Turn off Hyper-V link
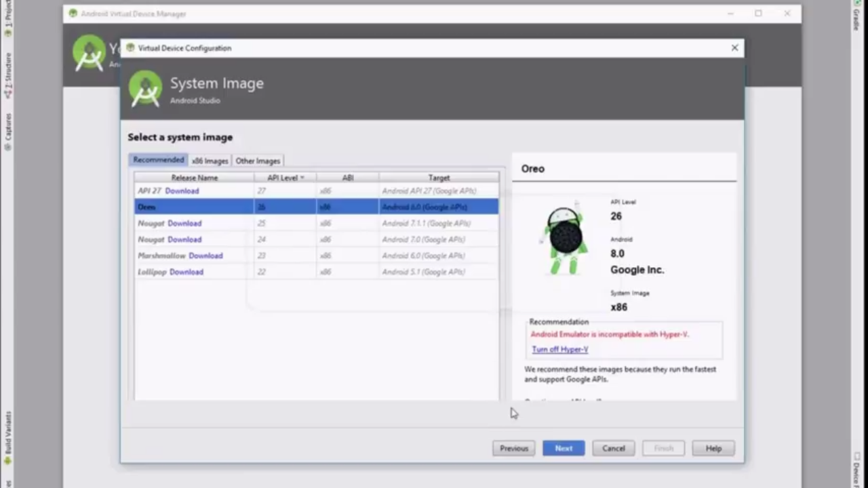This screenshot has height=488, width=868. (x=560, y=349)
